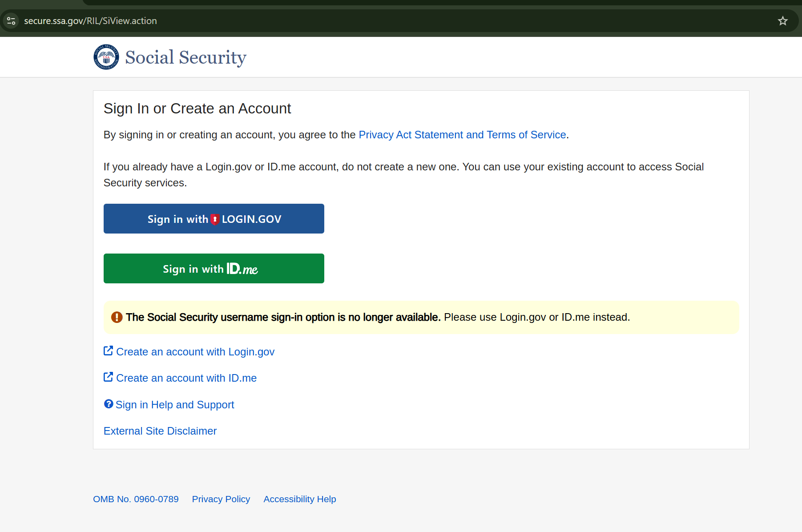Click the site information icon in address bar
Image resolution: width=802 pixels, height=532 pixels.
click(11, 21)
